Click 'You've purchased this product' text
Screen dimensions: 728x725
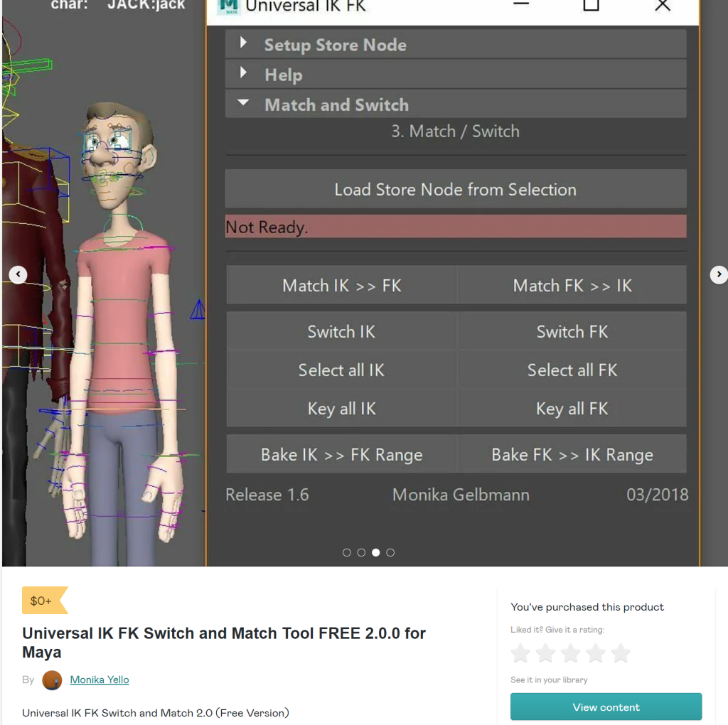587,607
